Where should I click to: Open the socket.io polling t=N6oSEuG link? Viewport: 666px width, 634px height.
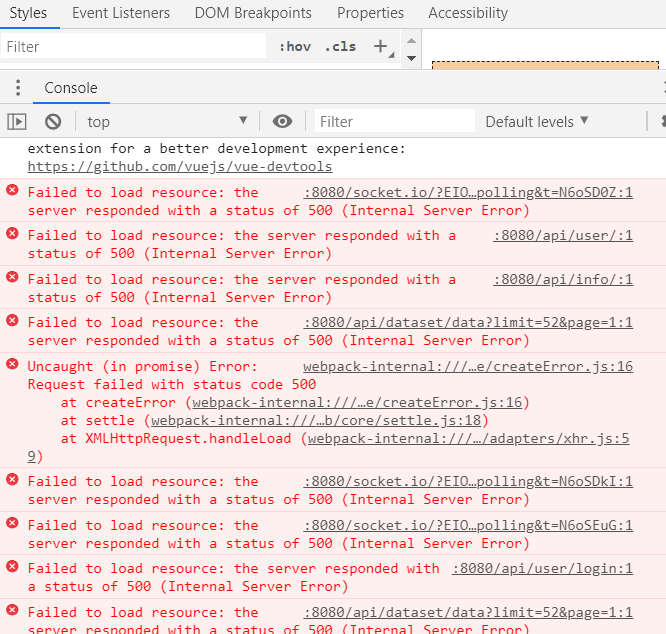tap(468, 525)
